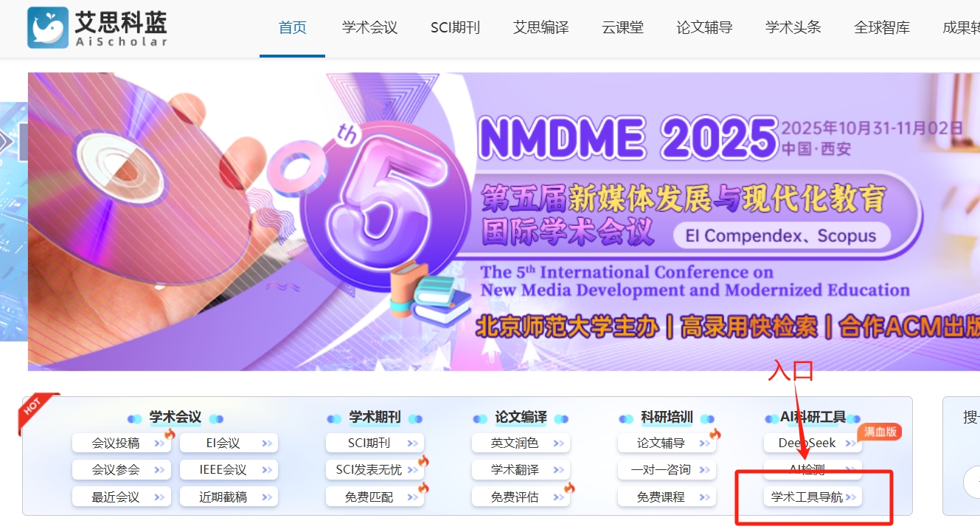Switch to the 学术会议 navigation tab
This screenshot has height=532, width=980.
[369, 27]
